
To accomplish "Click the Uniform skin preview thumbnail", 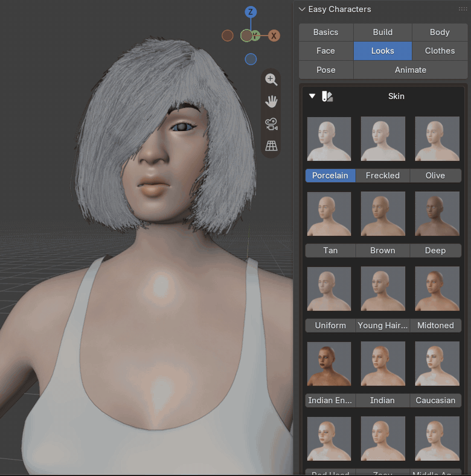I will pos(329,289).
